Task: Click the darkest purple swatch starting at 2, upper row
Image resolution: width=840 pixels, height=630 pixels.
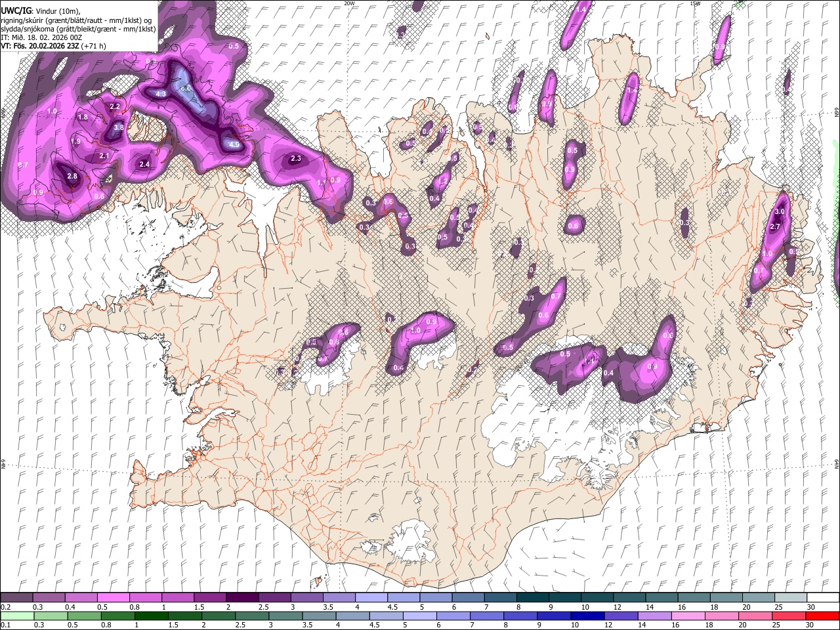Action: coord(242,598)
